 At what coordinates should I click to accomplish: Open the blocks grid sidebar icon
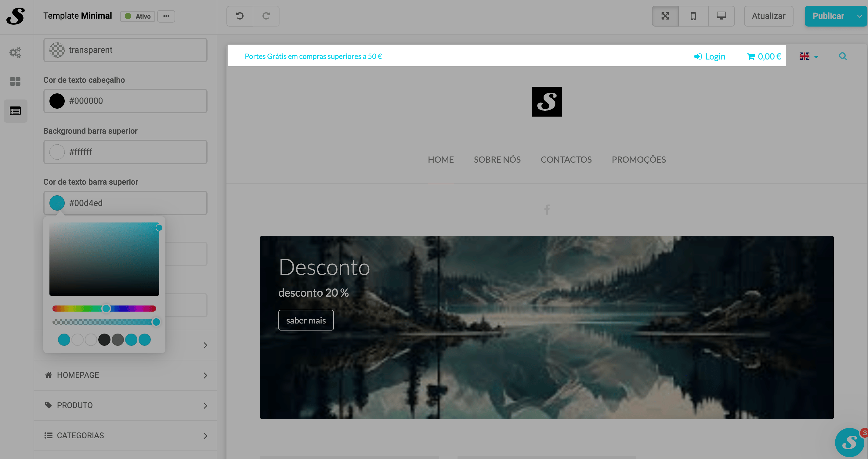click(15, 81)
